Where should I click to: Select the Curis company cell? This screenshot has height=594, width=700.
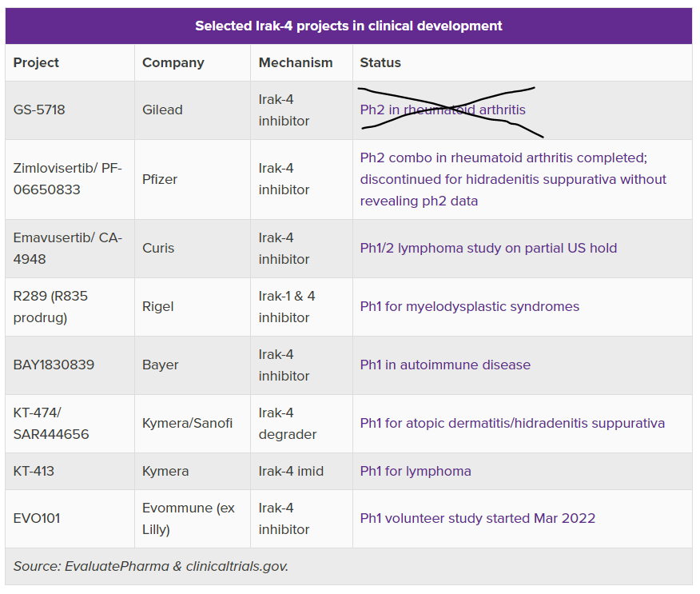point(158,248)
